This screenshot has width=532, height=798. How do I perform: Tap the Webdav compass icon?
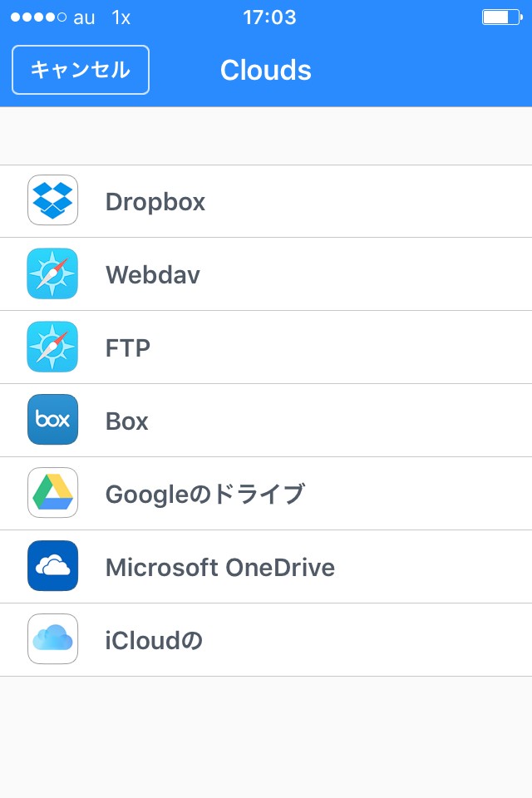click(52, 273)
